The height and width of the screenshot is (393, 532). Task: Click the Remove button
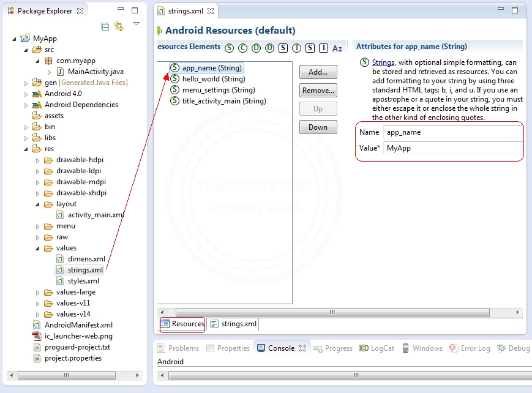point(318,90)
